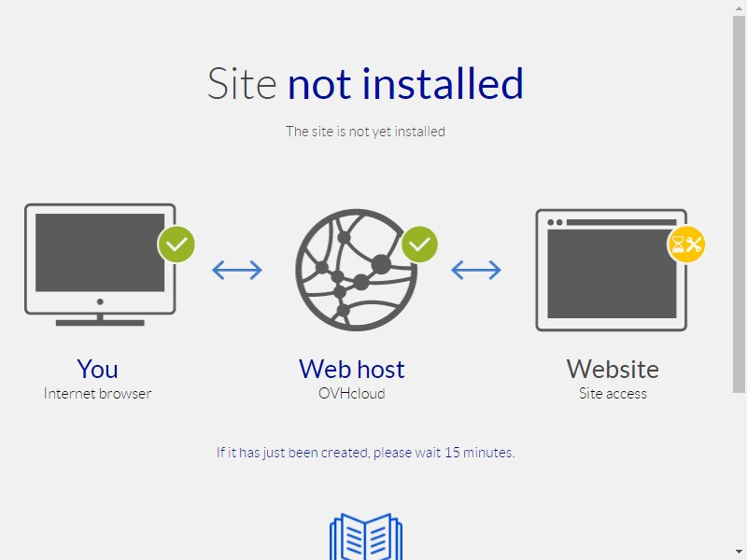747x560 pixels.
Task: Select the "Website" label
Action: tap(613, 369)
